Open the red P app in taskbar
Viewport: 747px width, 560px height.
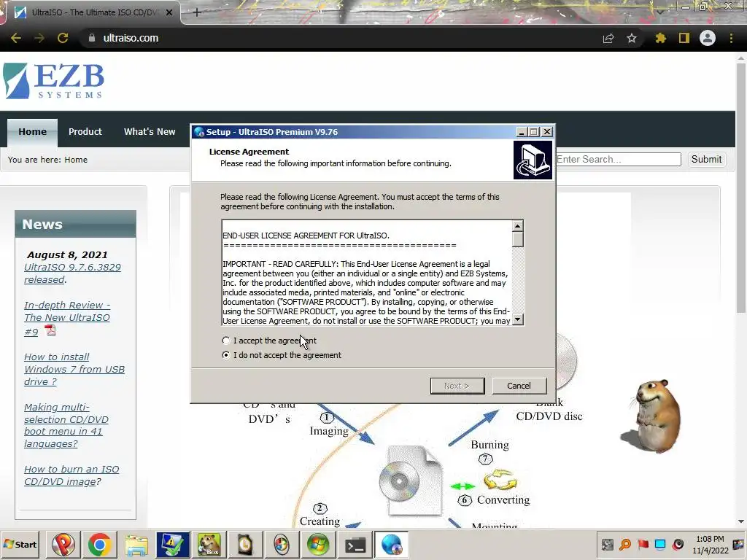(x=63, y=545)
